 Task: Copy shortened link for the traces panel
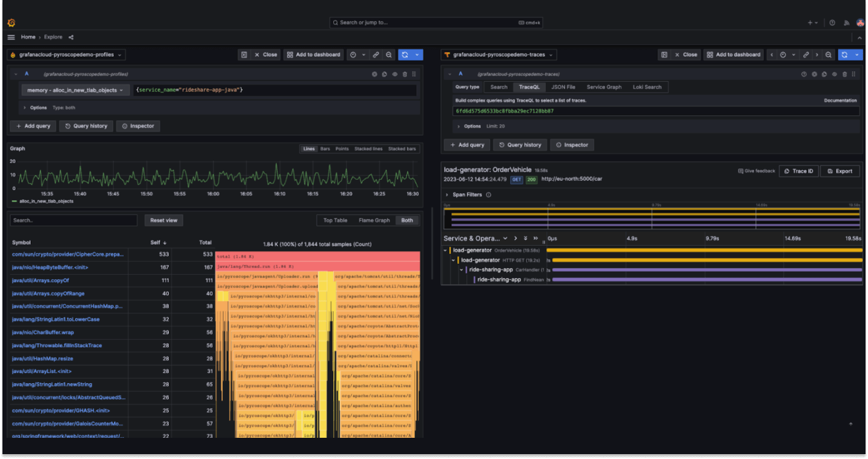point(806,54)
